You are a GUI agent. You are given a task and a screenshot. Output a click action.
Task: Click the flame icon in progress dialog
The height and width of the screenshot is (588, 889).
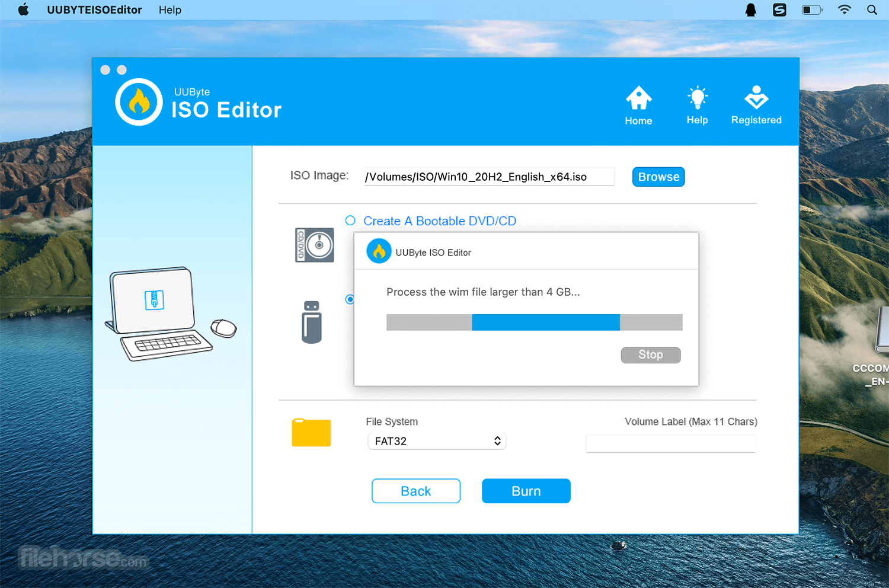(x=379, y=251)
